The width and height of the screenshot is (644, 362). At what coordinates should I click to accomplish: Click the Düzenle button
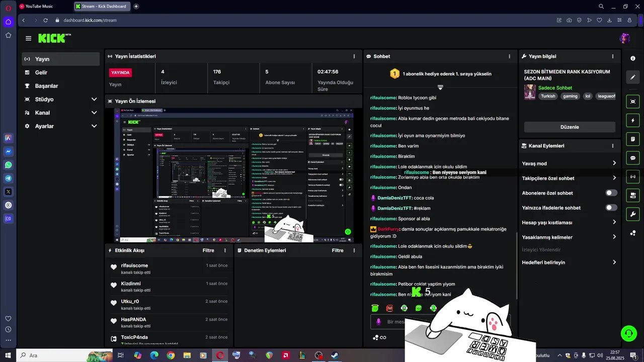[x=570, y=127]
